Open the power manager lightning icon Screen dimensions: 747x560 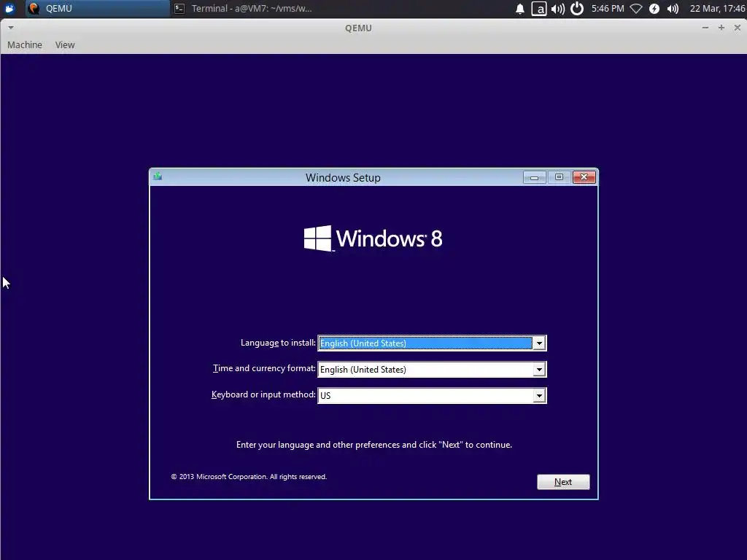click(654, 9)
